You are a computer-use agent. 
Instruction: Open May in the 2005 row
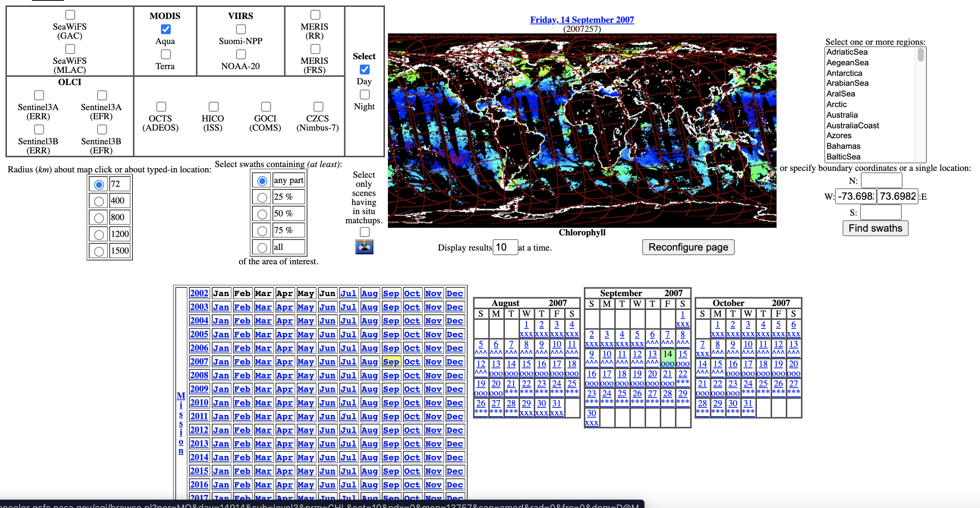click(x=306, y=334)
